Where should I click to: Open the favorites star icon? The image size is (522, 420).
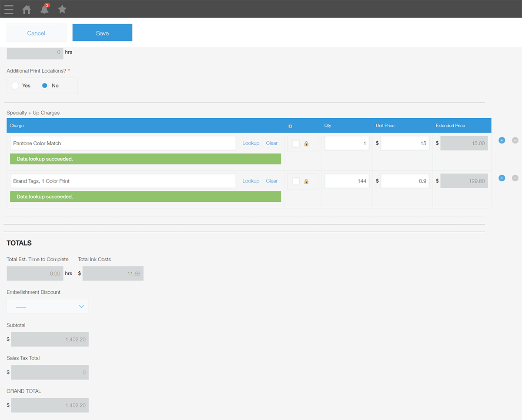click(x=62, y=9)
